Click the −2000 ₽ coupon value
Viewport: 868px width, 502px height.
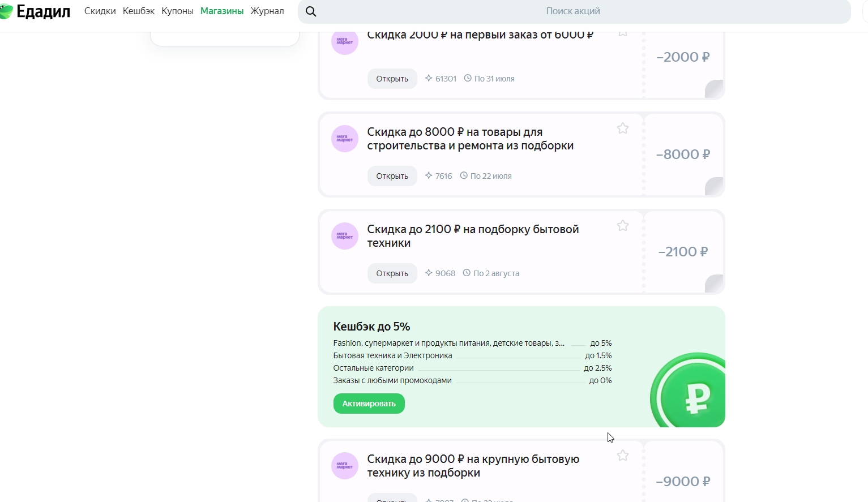point(683,57)
